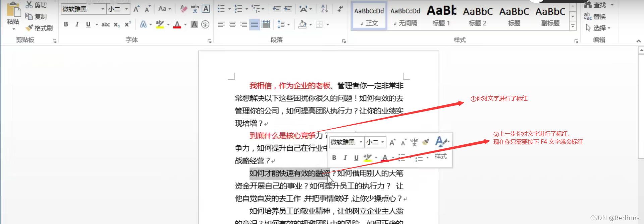Click the Cut (剪切) button
Screen dimensions: 644x224
[x=36, y=5]
